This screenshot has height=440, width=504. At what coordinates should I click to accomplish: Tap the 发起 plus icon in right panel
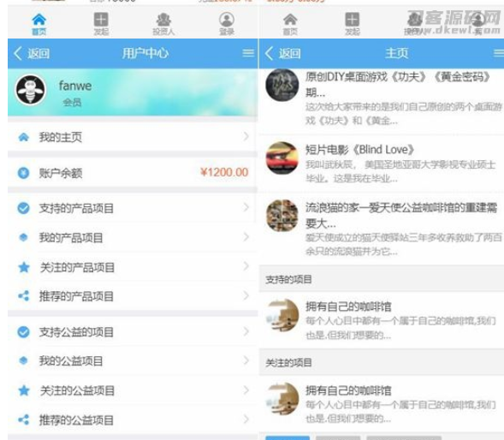[x=353, y=20]
